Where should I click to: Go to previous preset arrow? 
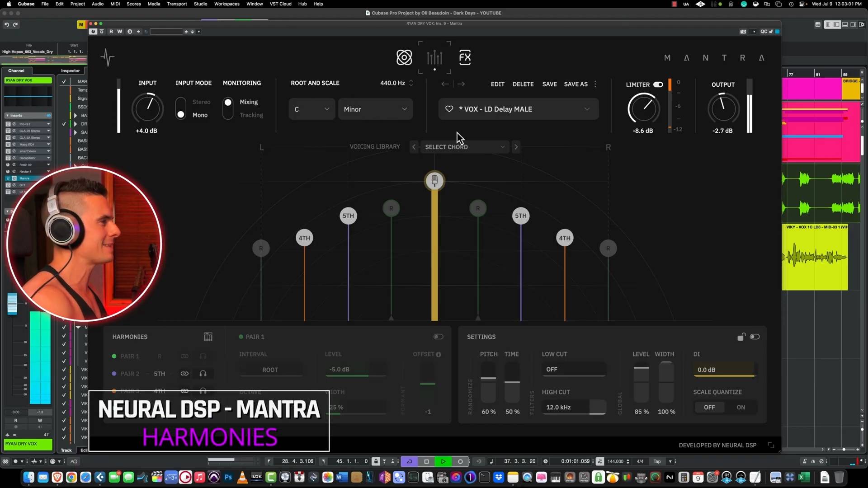(445, 84)
